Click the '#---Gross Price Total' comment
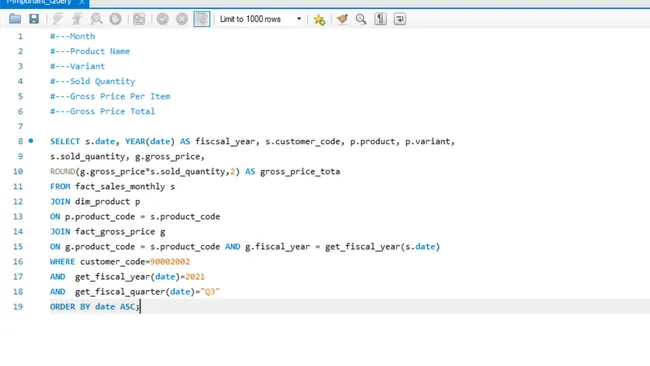The height and width of the screenshot is (366, 650). (102, 111)
